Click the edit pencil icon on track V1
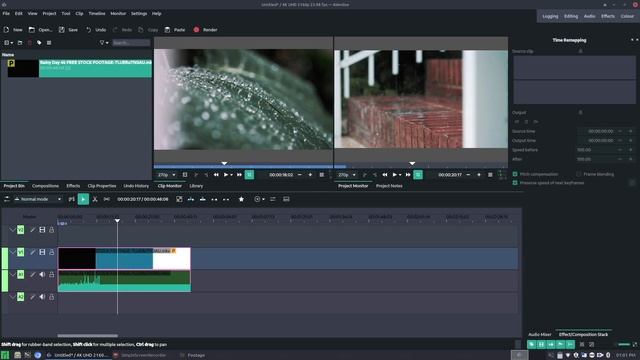 (x=33, y=252)
